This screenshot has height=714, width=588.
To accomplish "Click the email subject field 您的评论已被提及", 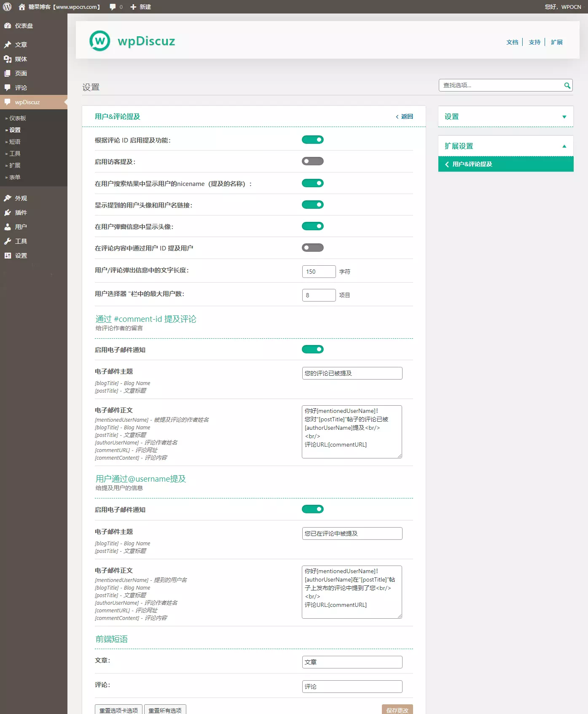I will point(352,373).
